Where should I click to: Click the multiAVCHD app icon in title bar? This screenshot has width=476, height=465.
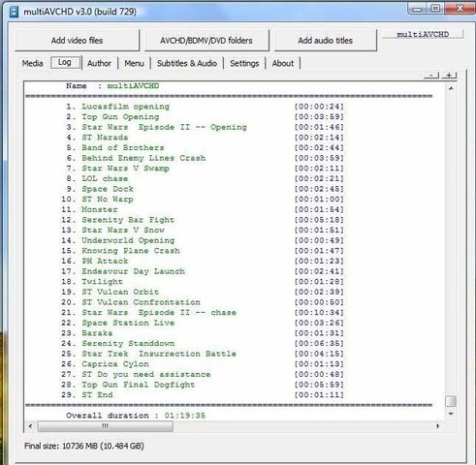click(x=14, y=12)
